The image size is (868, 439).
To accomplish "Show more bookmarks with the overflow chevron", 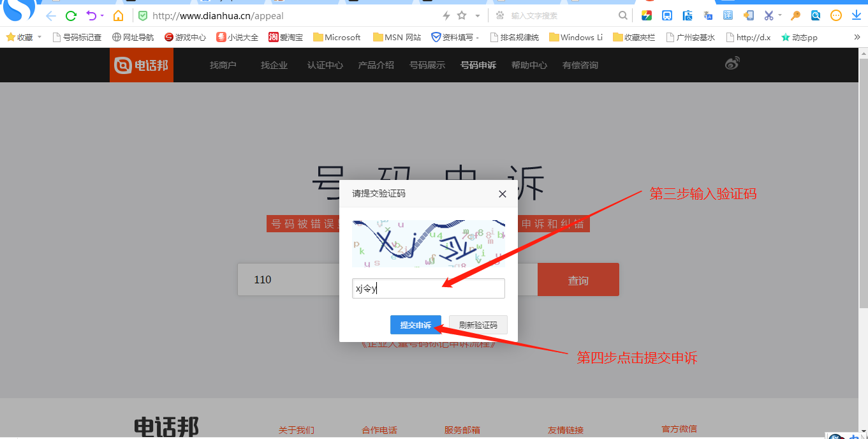I will (x=857, y=37).
